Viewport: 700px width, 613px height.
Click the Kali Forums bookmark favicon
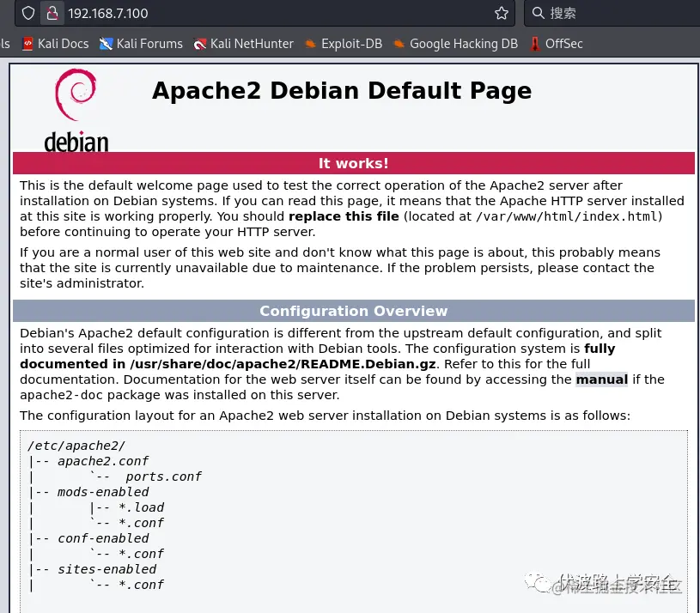pos(106,44)
